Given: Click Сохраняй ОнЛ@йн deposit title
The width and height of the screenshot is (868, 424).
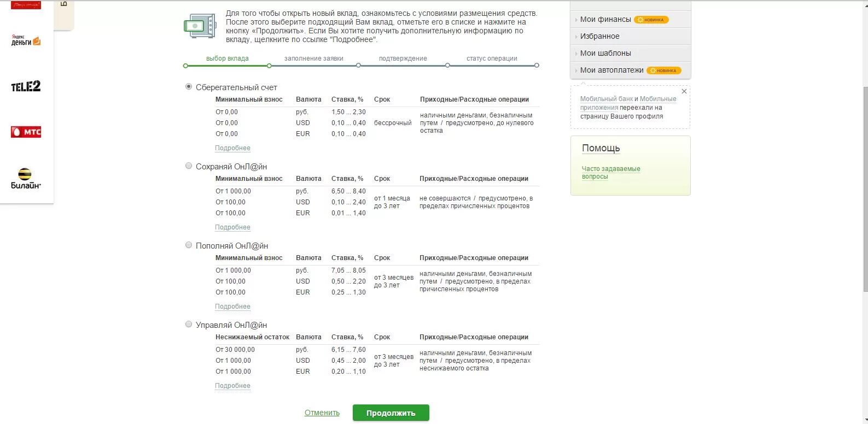Looking at the screenshot, I should (x=231, y=167).
